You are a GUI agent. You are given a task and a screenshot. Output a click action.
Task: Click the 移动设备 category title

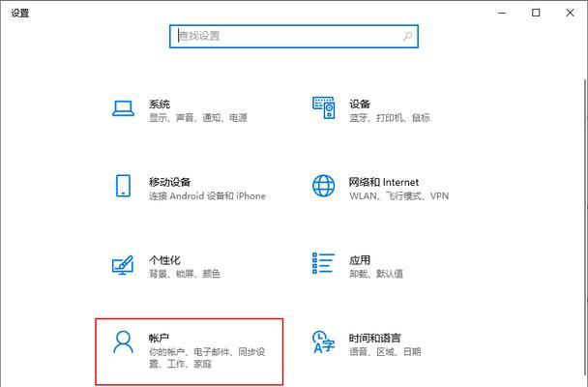tap(169, 182)
